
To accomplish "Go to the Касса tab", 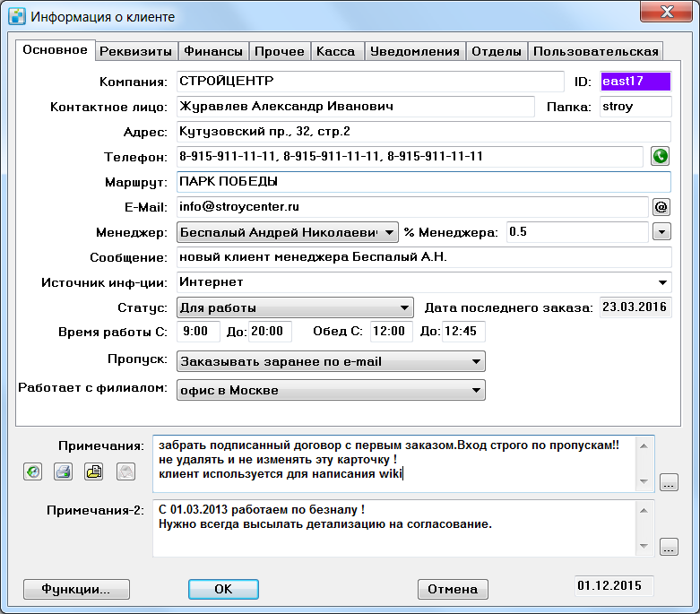I will [x=336, y=51].
